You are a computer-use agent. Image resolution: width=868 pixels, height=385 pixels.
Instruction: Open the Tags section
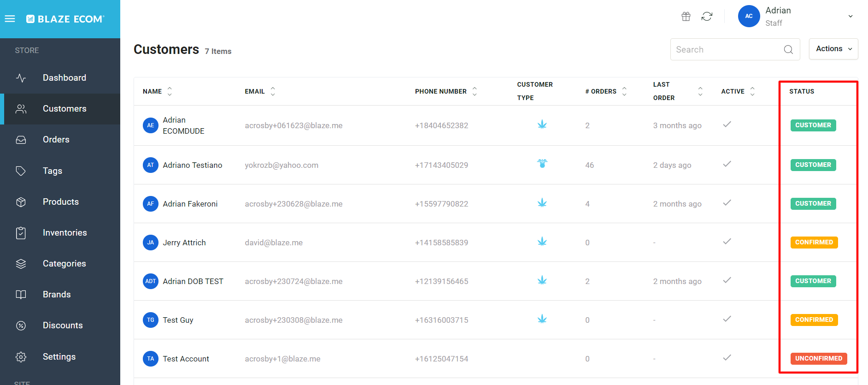click(60, 171)
